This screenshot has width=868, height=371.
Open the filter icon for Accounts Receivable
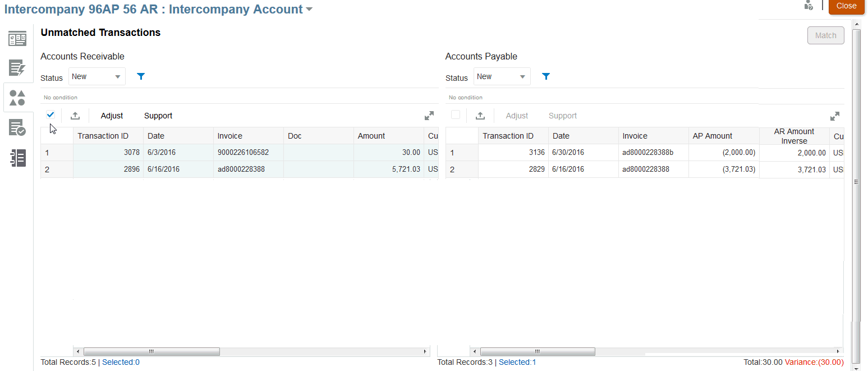140,76
